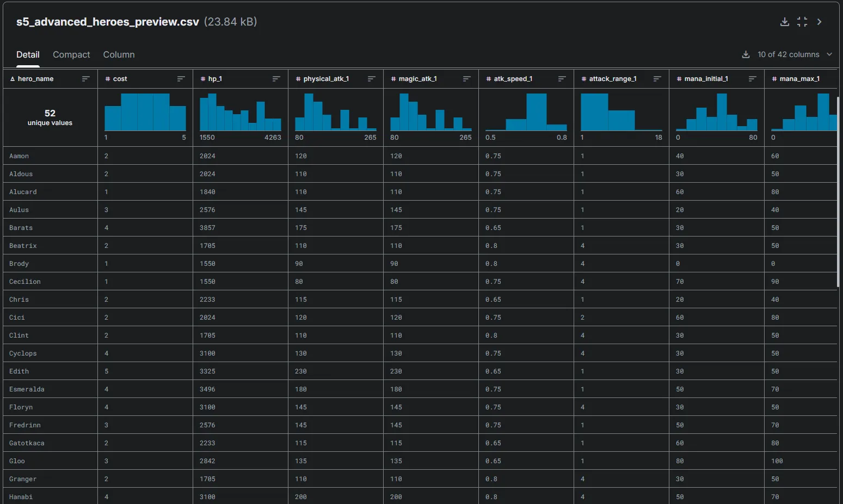Click the Esmeralda hero name cell
This screenshot has width=843, height=504.
(x=50, y=389)
